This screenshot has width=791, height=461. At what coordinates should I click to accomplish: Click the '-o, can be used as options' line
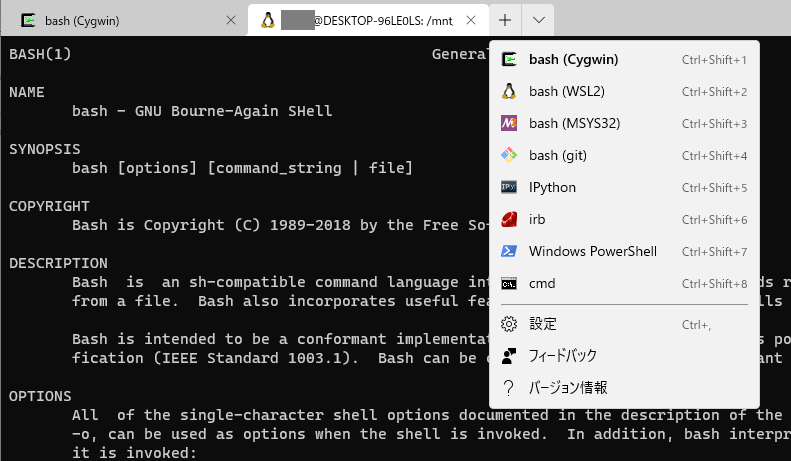(431, 434)
